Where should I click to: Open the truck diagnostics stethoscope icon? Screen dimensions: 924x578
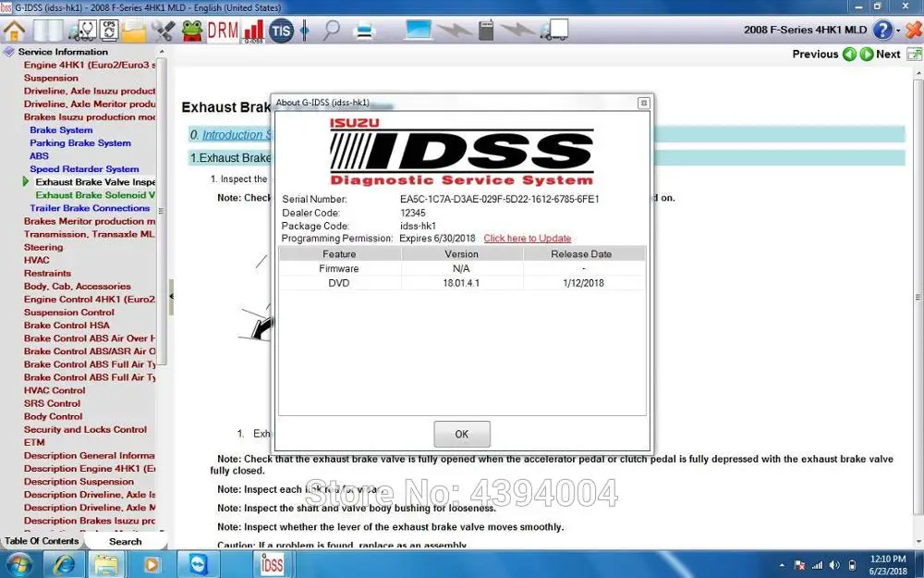click(x=81, y=31)
